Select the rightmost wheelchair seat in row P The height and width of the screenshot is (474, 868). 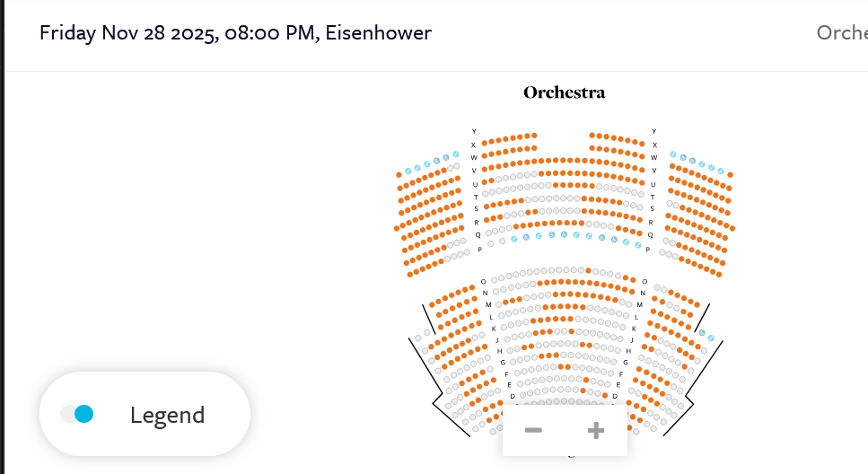(x=638, y=244)
